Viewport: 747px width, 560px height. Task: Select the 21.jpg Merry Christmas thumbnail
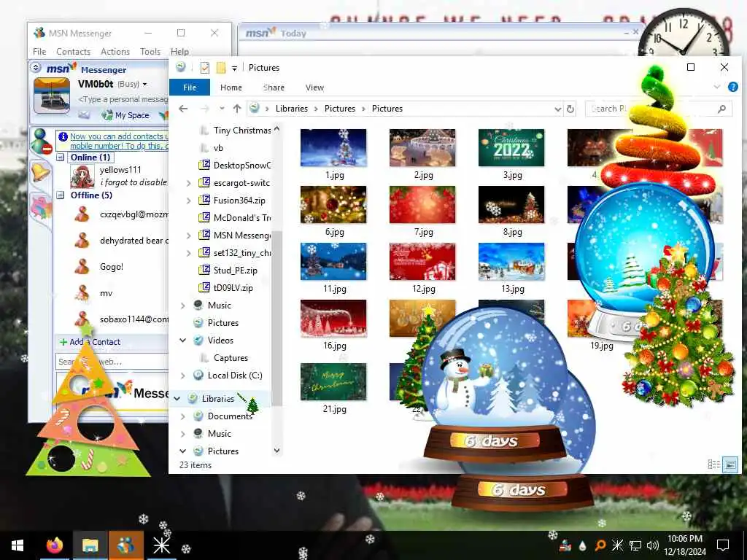(333, 381)
